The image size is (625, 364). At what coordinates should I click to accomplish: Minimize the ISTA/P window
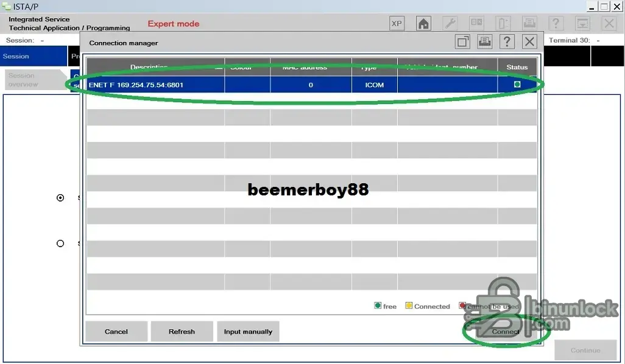point(591,7)
